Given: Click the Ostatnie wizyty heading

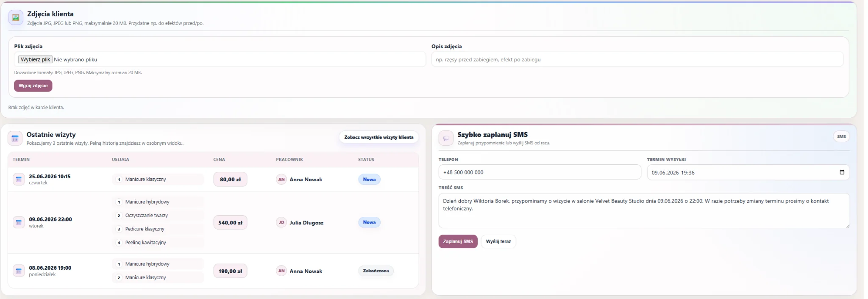Looking at the screenshot, I should (51, 134).
